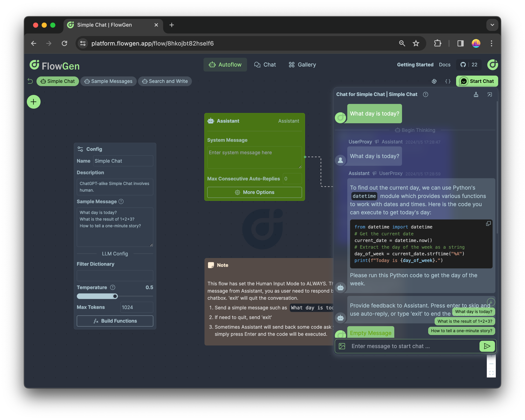Select the Simple Chat flow tab

coord(58,81)
